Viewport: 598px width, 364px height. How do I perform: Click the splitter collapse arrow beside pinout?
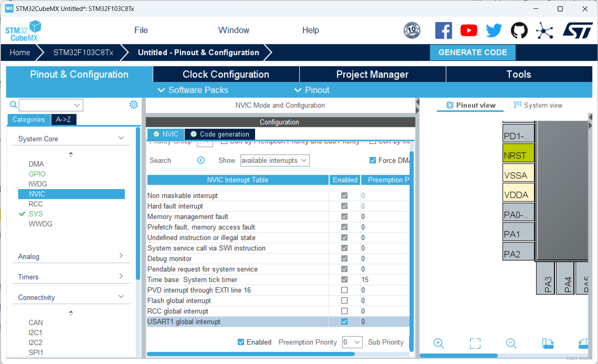417,102
